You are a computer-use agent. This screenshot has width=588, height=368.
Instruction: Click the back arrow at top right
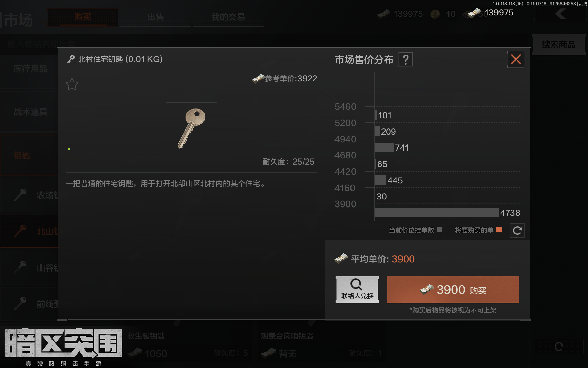pos(560,14)
